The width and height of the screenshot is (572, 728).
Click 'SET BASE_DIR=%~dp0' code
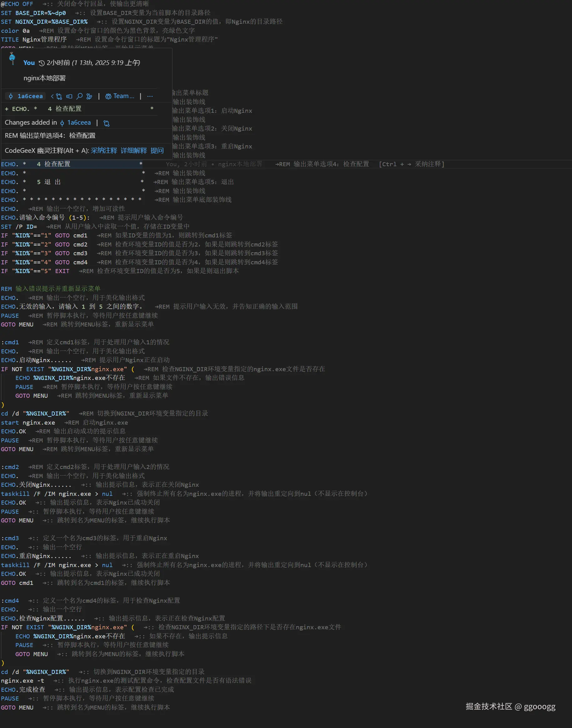pyautogui.click(x=33, y=13)
